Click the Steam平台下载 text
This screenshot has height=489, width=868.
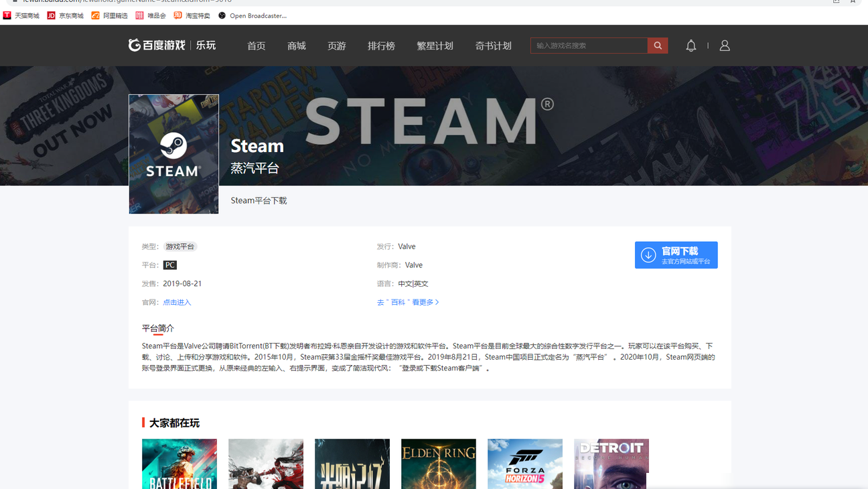[x=259, y=200]
